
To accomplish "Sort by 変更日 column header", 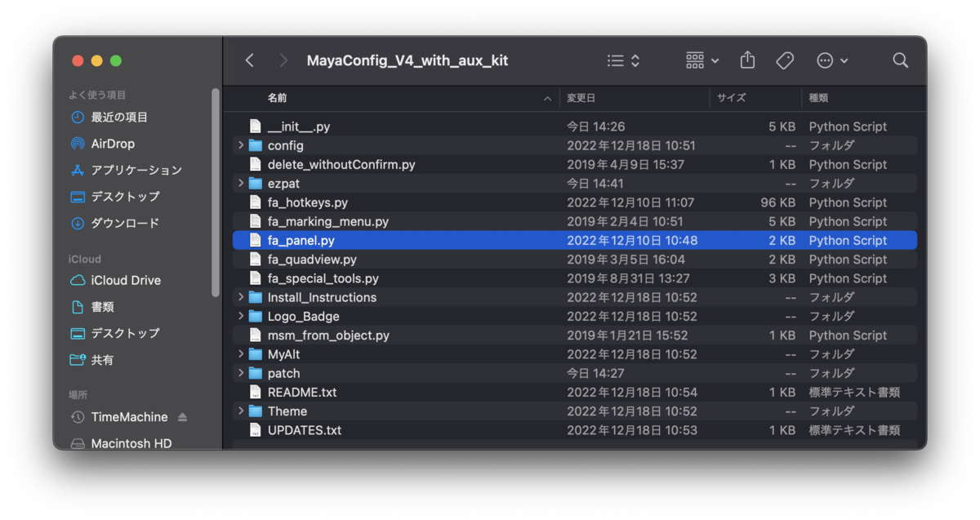I will 581,98.
